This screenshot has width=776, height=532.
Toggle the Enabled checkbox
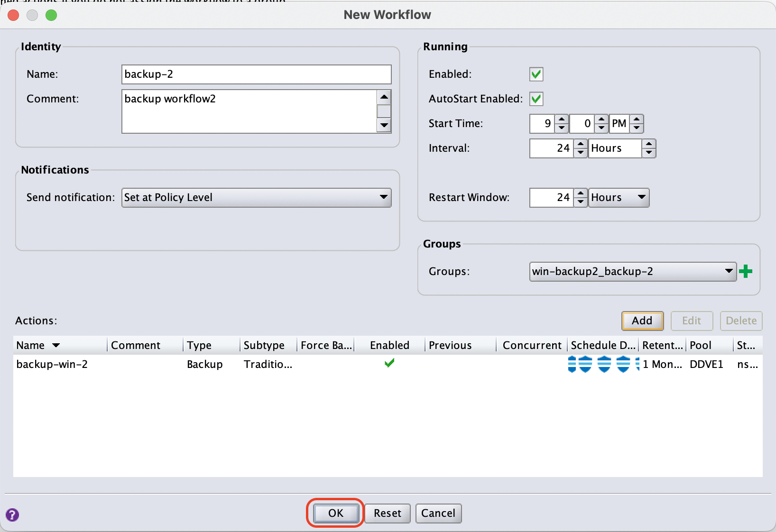click(536, 74)
